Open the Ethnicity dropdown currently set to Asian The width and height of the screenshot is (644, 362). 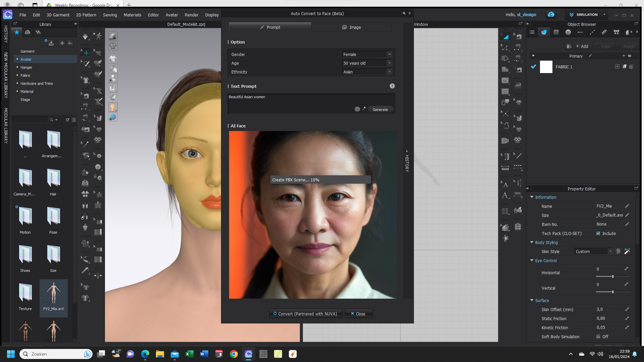367,72
